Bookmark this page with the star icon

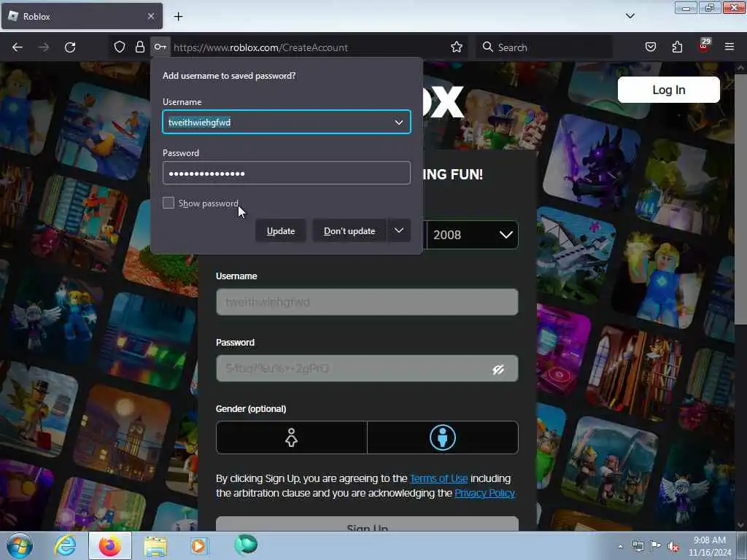(x=457, y=47)
